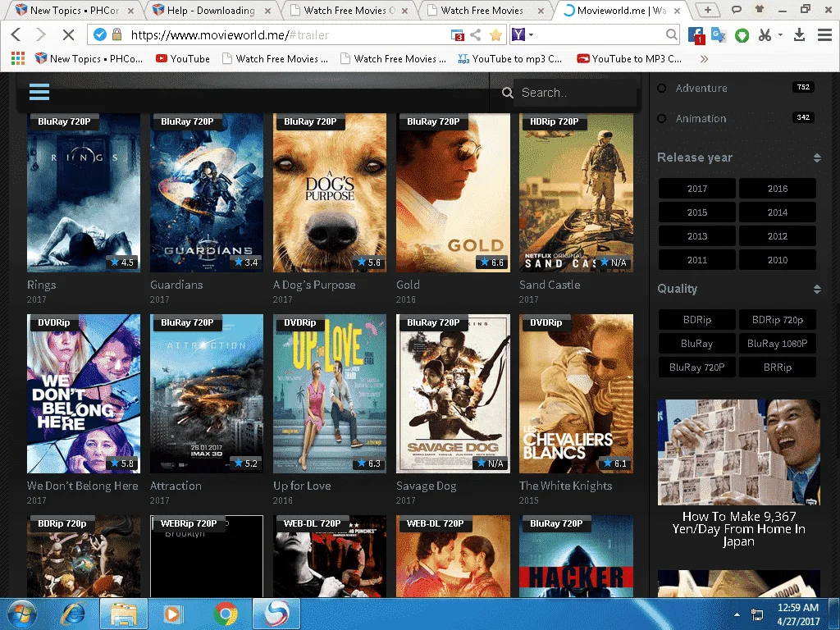Stop page loading with the X button
Screen dimensions: 840x630
(x=68, y=35)
